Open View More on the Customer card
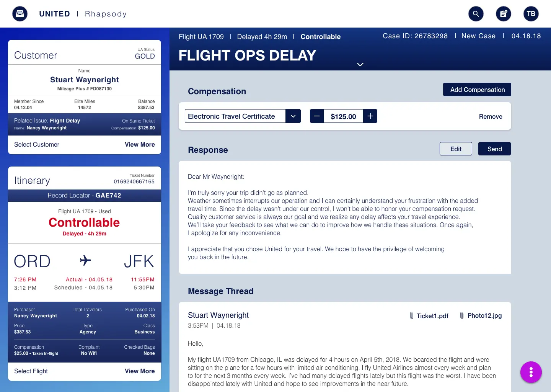This screenshot has height=392, width=551. (x=139, y=145)
